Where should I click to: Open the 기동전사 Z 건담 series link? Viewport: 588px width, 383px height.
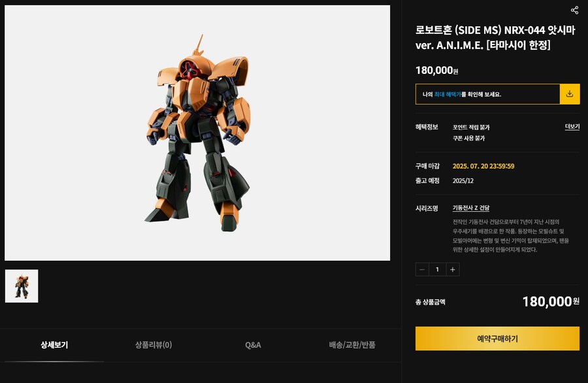pos(471,208)
